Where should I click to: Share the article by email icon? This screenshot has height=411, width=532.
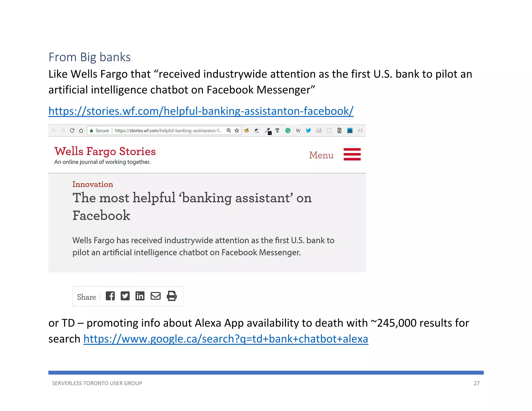click(x=156, y=296)
